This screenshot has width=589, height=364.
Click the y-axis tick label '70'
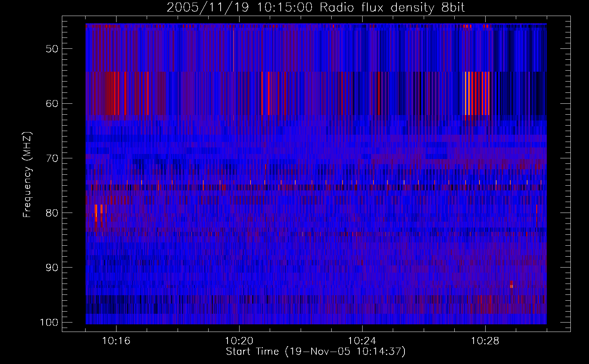pyautogui.click(x=52, y=158)
